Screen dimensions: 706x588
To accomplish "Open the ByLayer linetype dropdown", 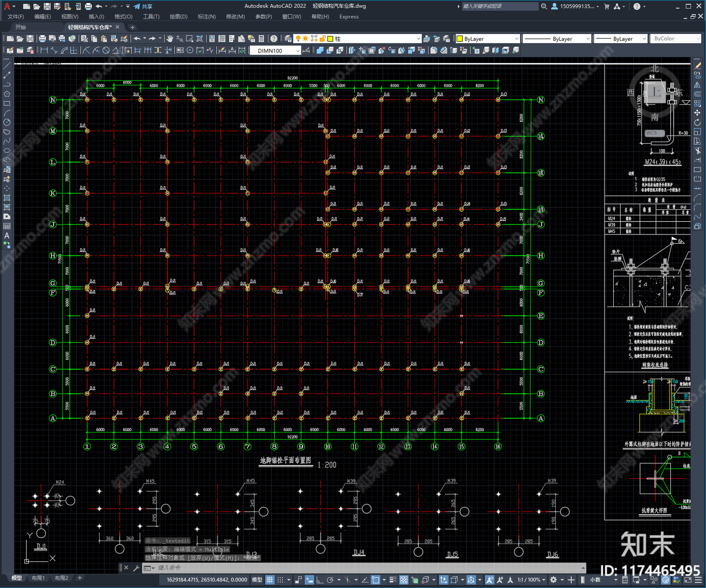I will pos(557,39).
